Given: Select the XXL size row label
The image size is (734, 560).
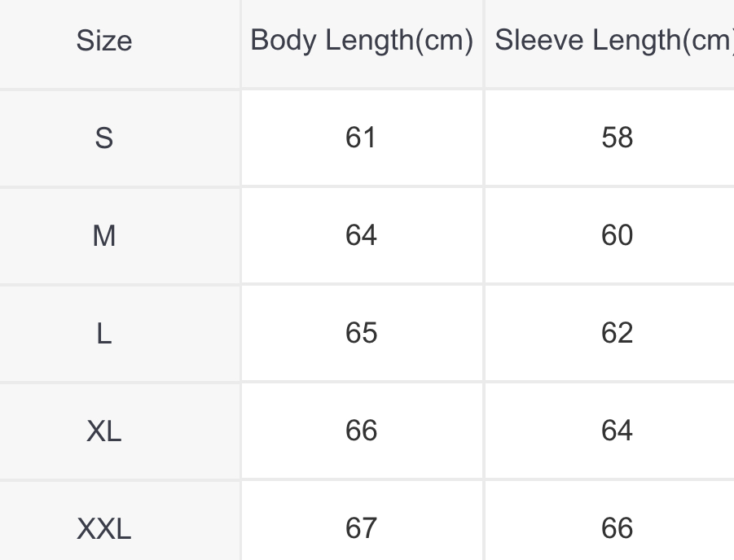Looking at the screenshot, I should (x=104, y=528).
